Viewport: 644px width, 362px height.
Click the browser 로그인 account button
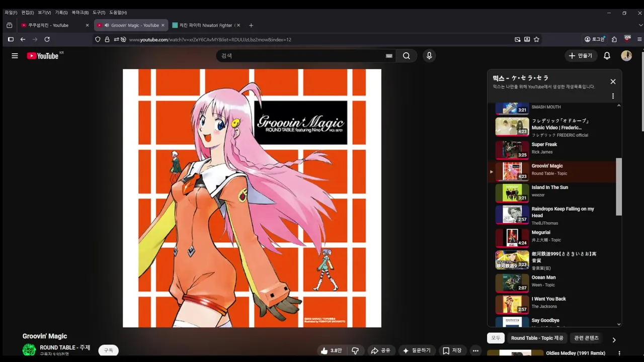coord(594,39)
